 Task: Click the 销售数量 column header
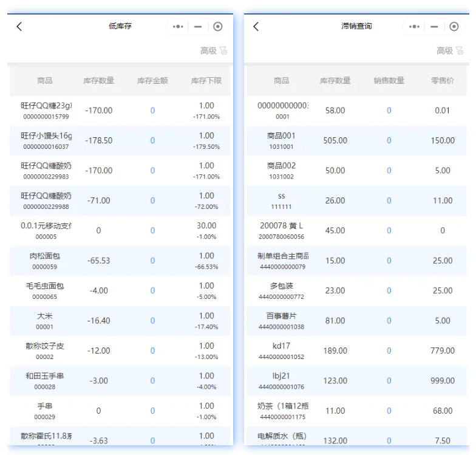(x=389, y=81)
